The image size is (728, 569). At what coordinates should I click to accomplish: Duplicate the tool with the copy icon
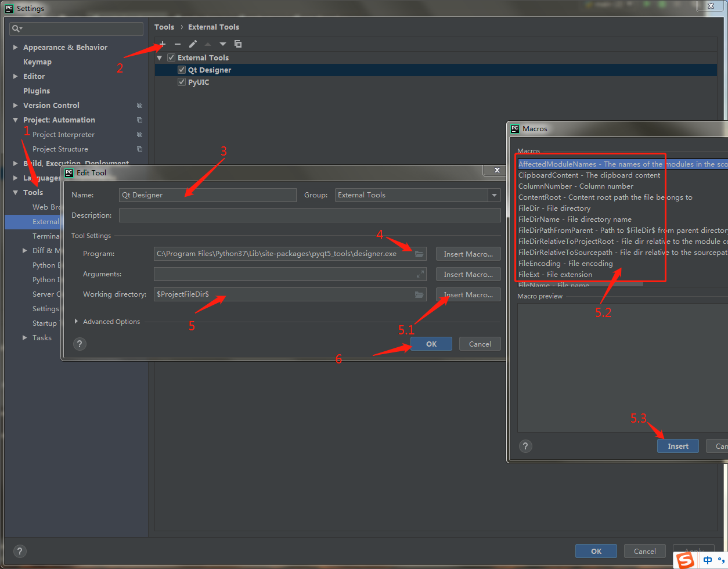click(237, 44)
